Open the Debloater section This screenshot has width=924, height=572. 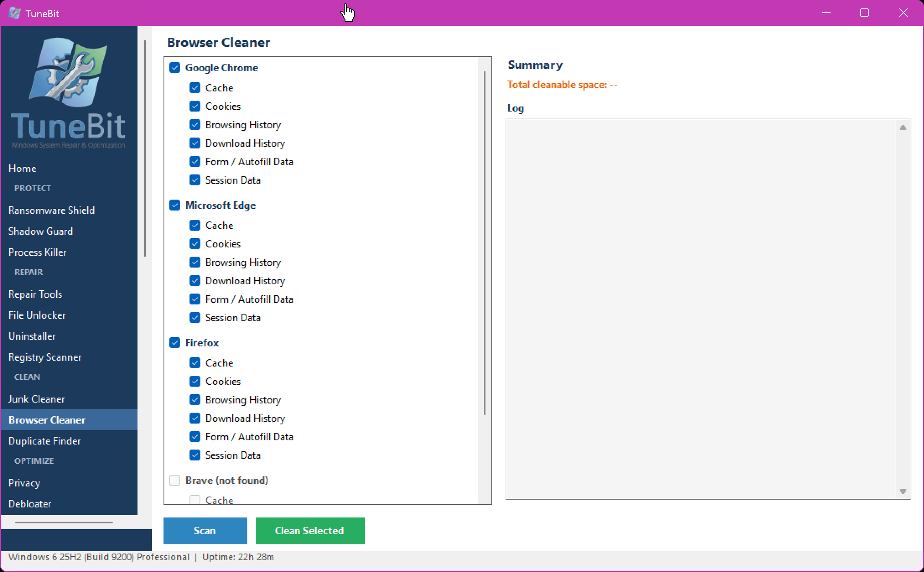point(69,504)
